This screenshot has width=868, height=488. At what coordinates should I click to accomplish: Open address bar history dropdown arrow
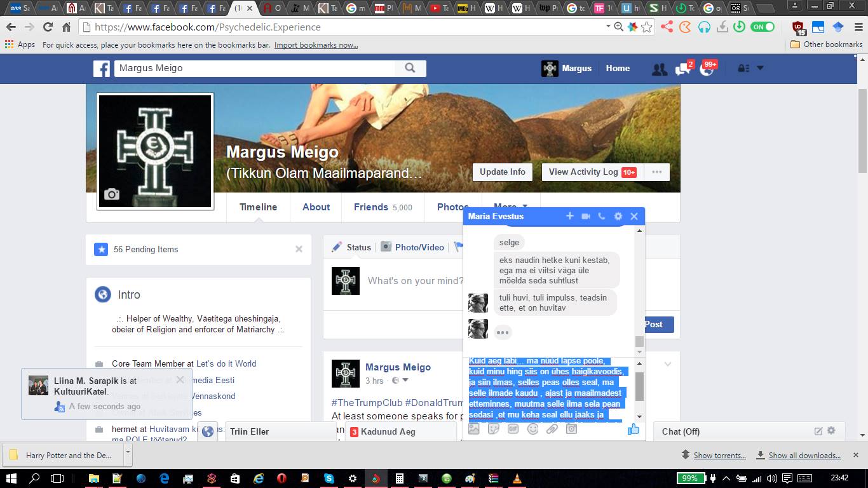[609, 27]
